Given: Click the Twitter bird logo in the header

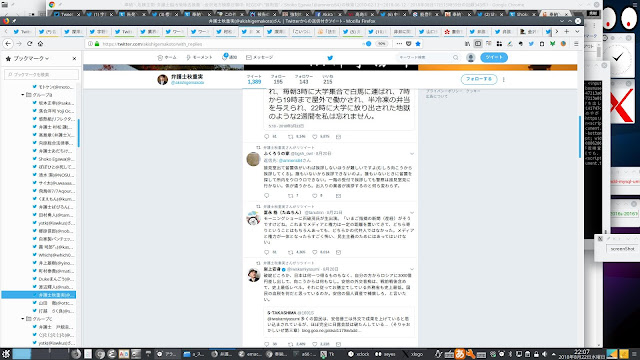Looking at the screenshot, I should pos(330,58).
